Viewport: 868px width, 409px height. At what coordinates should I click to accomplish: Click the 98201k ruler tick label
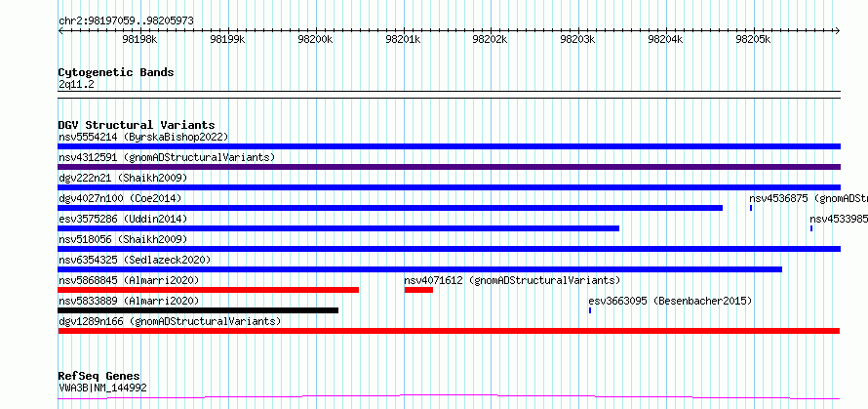tap(403, 39)
